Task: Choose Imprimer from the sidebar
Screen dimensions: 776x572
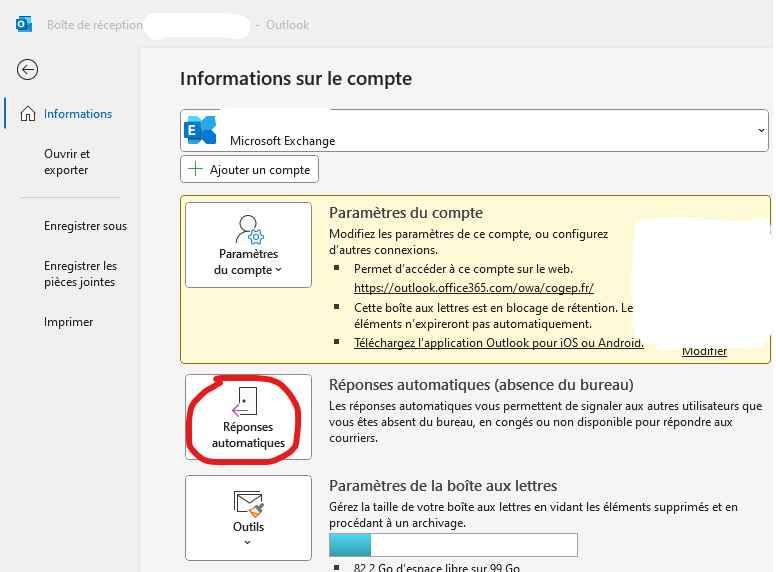Action: click(x=68, y=322)
